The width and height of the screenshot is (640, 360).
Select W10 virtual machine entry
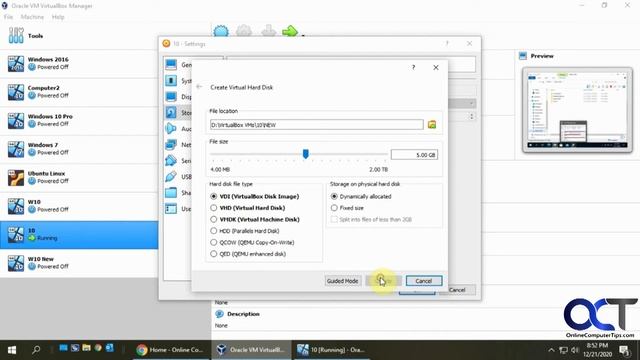(79, 206)
